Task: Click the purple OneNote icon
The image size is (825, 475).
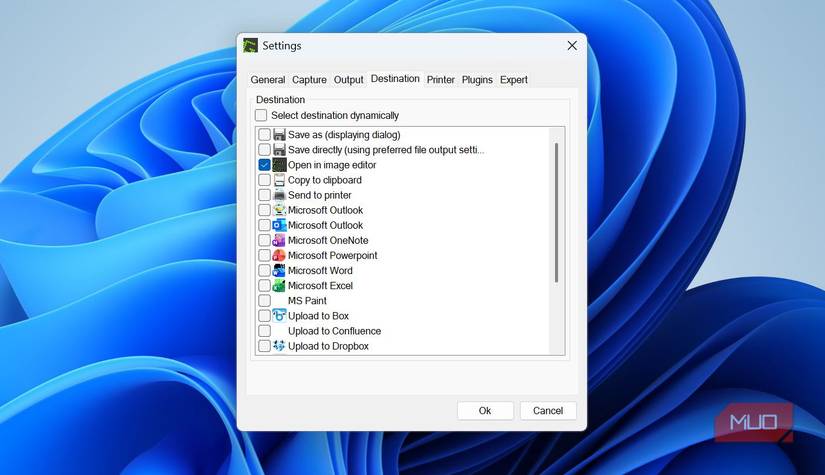Action: pos(279,240)
